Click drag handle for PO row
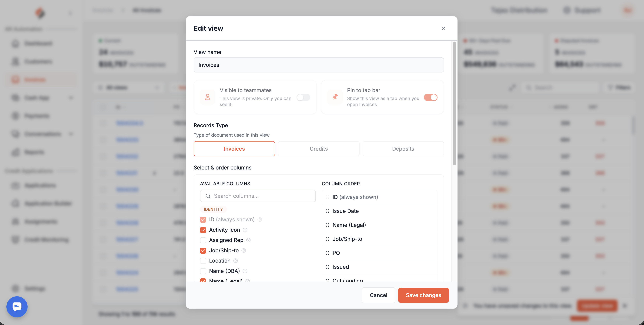Viewport: 644px width, 325px height. (327, 253)
